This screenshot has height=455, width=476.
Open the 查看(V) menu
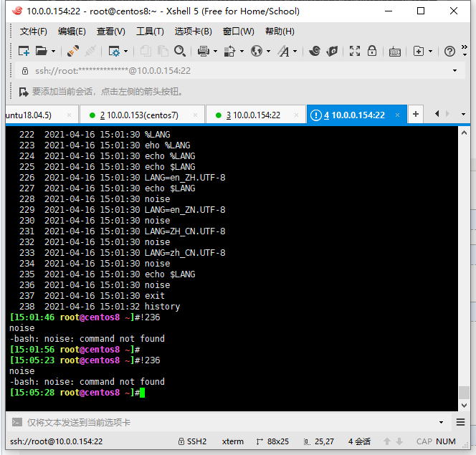click(111, 32)
